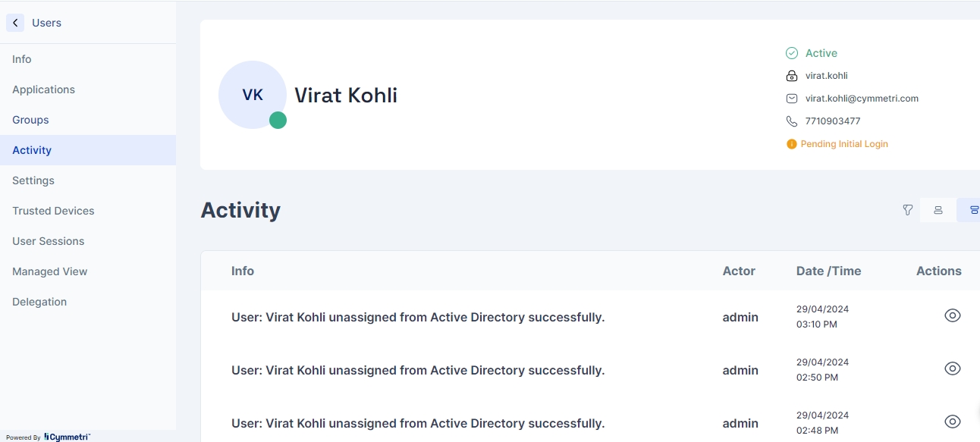
Task: View details of the 02:50 PM activity
Action: 953,368
